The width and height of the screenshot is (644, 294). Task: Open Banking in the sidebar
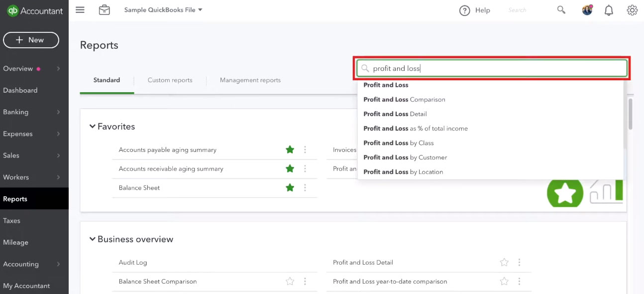[15, 112]
